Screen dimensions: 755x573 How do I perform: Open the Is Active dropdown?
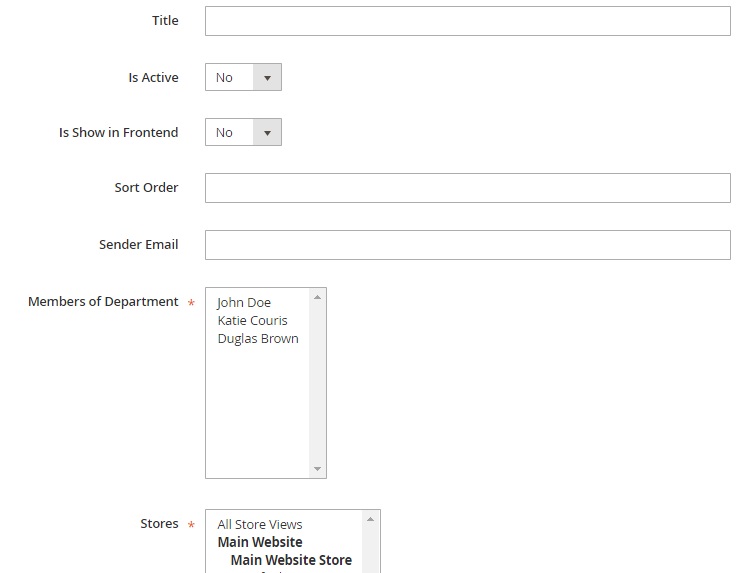pos(243,78)
